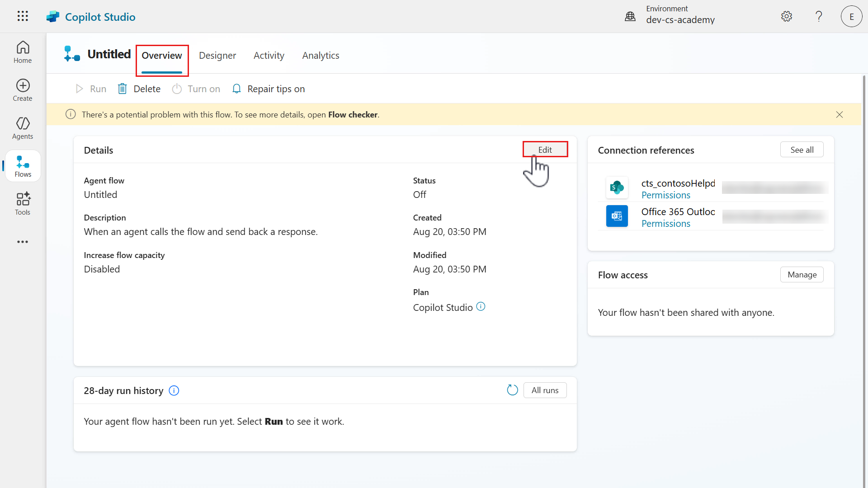Dismiss the Flow checker warning banner

click(x=840, y=115)
